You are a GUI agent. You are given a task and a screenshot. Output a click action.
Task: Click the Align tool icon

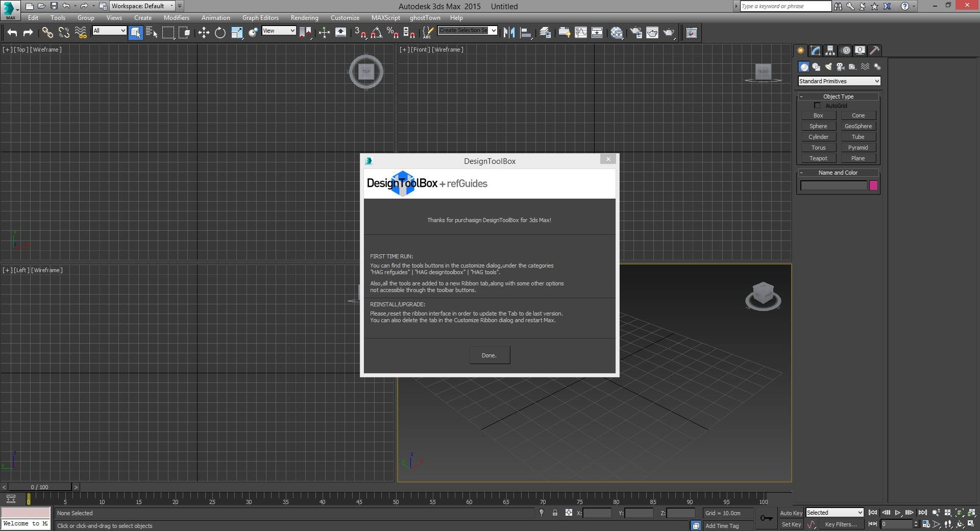(526, 33)
